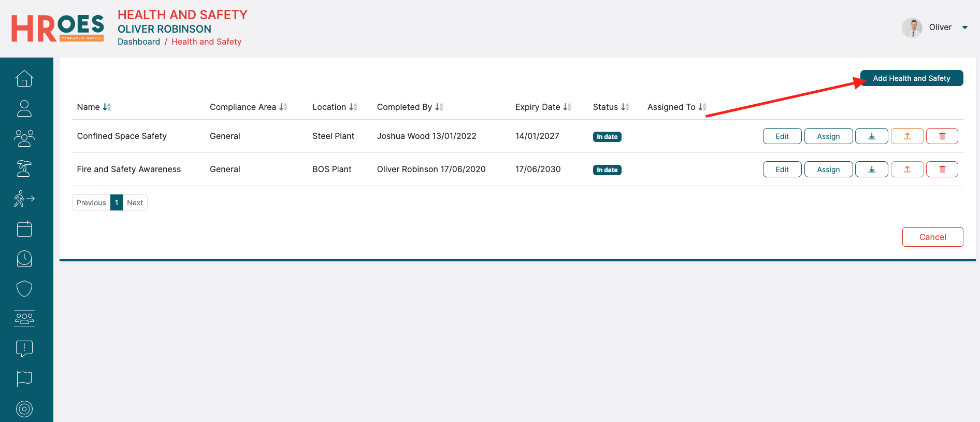Download the Confined Space Safety document

click(x=871, y=136)
